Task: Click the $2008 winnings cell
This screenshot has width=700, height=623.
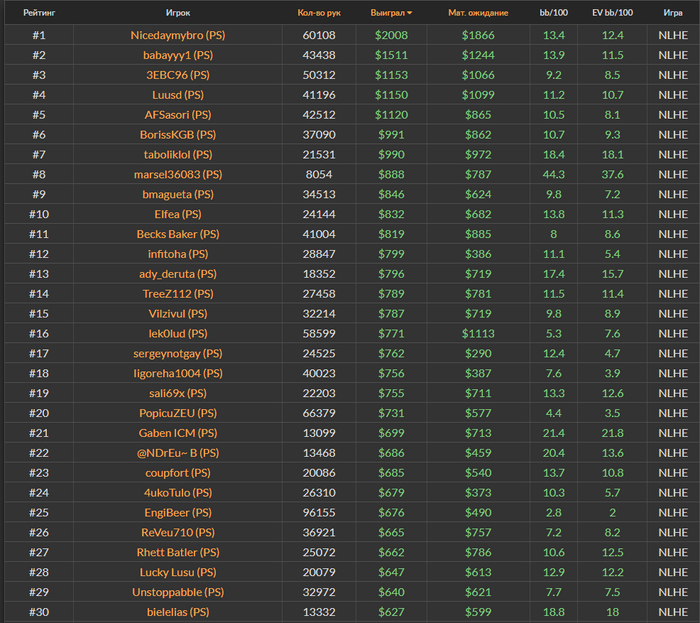Action: click(393, 36)
